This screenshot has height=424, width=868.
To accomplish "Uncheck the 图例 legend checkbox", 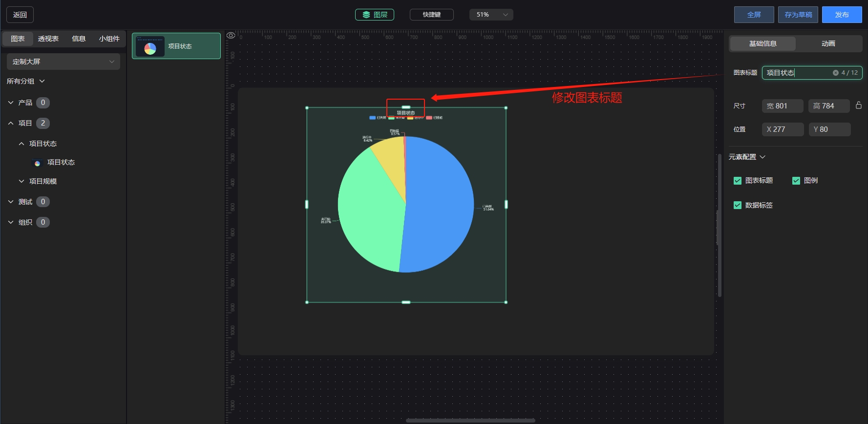I will [x=796, y=181].
